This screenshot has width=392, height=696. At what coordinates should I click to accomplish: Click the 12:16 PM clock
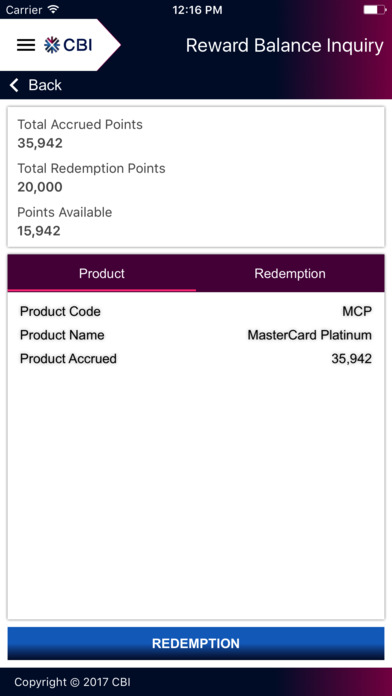click(x=197, y=10)
